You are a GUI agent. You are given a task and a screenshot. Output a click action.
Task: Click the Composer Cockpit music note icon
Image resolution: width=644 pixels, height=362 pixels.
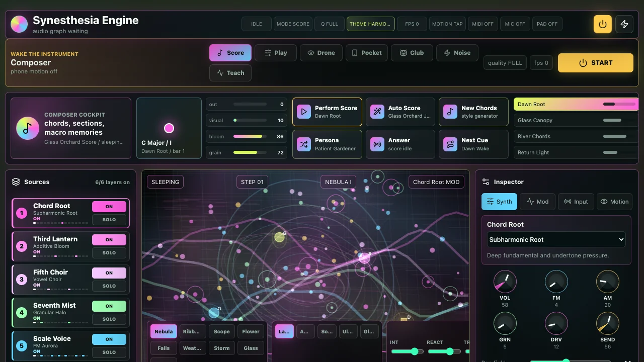(x=28, y=128)
